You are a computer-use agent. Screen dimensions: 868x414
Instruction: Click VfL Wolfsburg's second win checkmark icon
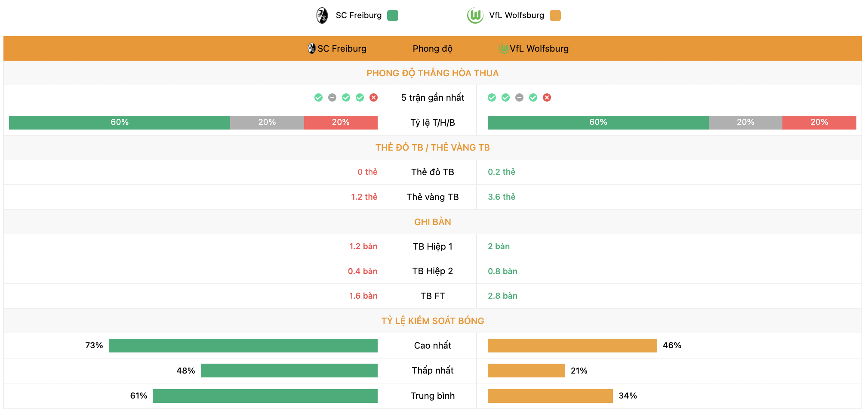[505, 98]
